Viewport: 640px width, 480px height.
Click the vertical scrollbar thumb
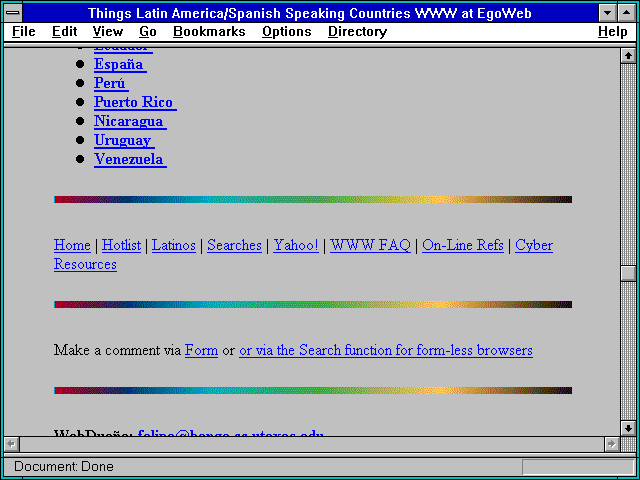(628, 273)
